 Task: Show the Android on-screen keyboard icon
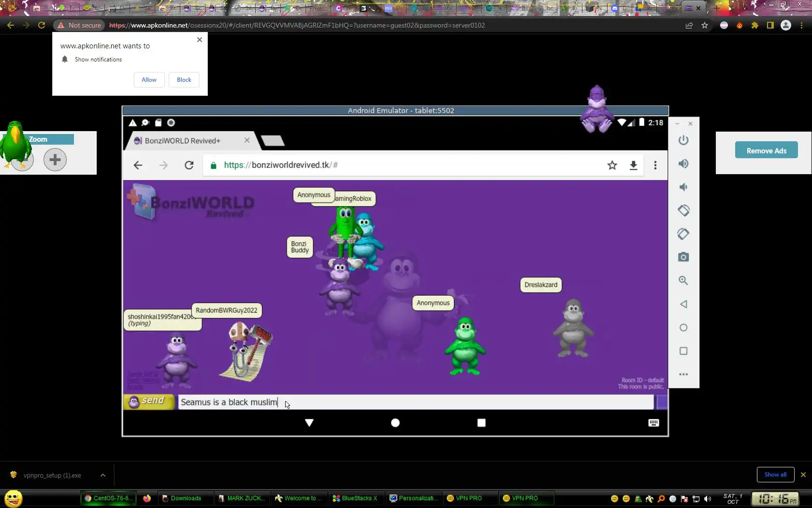click(x=653, y=423)
